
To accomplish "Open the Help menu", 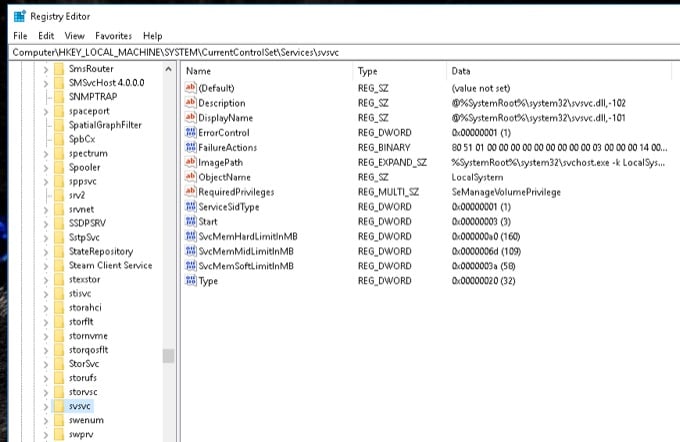I will pyautogui.click(x=153, y=36).
